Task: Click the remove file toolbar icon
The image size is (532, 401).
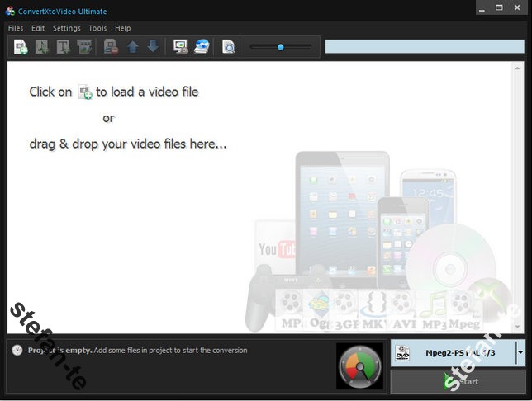Action: pyautogui.click(x=110, y=47)
